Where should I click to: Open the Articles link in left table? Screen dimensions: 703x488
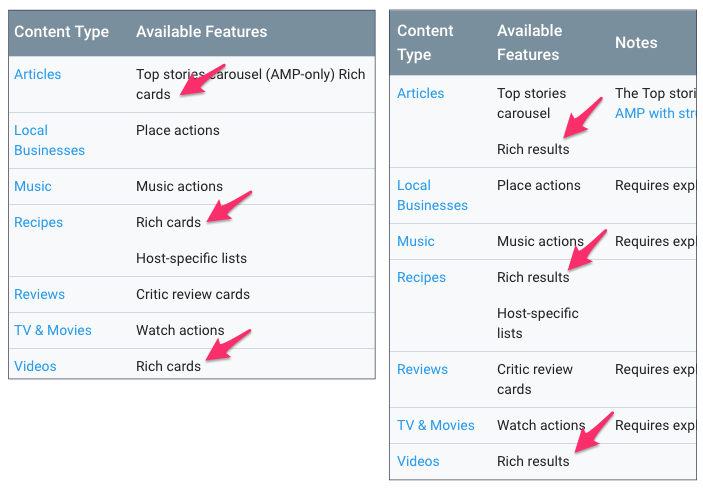pos(38,74)
